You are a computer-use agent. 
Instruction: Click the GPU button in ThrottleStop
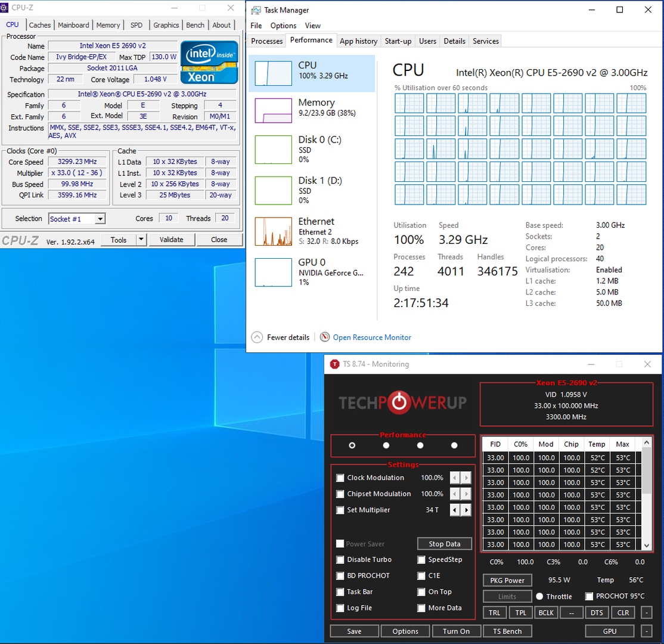[609, 631]
